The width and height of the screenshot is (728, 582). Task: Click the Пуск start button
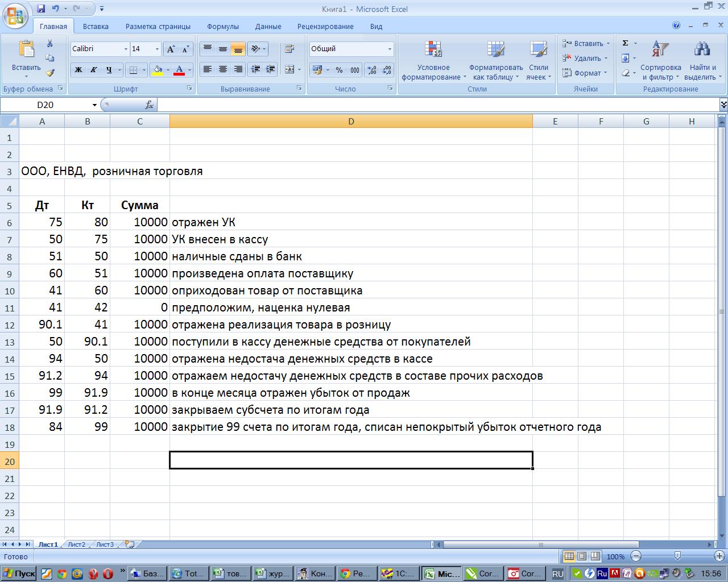pos(19,573)
